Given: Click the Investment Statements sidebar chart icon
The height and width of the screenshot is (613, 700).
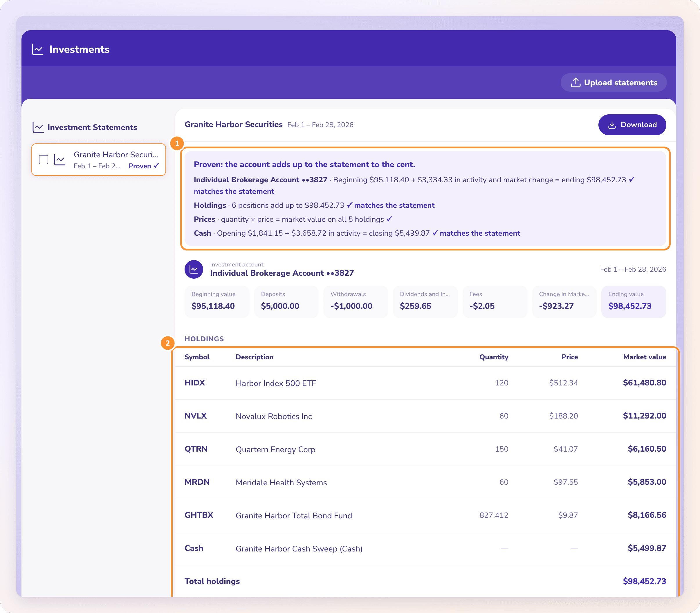Looking at the screenshot, I should point(38,127).
